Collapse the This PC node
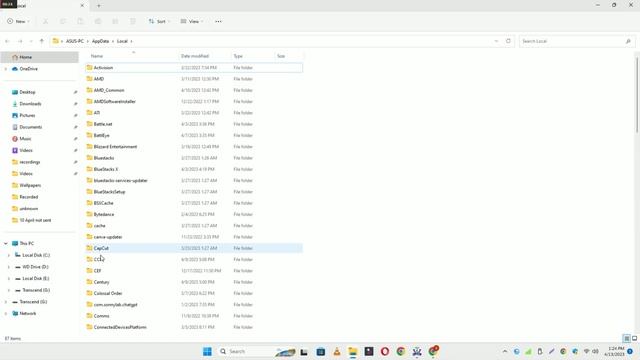This screenshot has width=640, height=360. pos(6,243)
